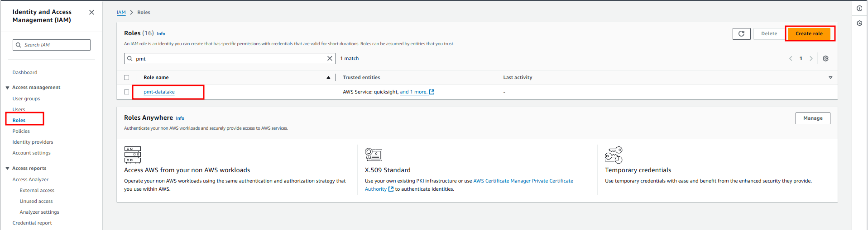Toggle the select-all roles checkbox

point(127,78)
